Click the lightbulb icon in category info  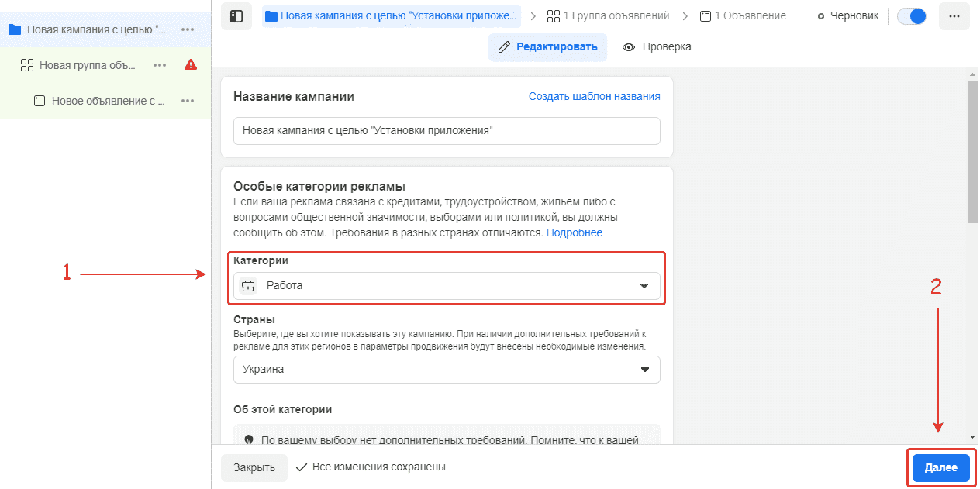[x=249, y=439]
